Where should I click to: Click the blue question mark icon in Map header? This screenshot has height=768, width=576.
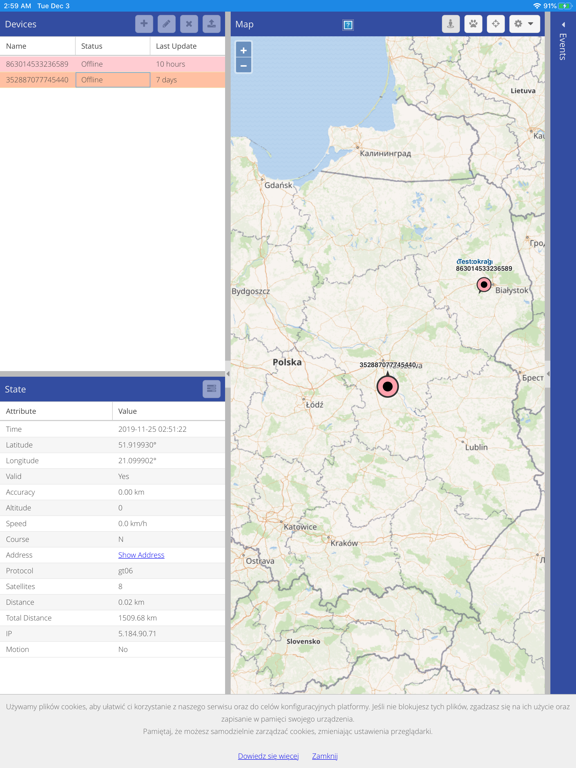pos(348,25)
